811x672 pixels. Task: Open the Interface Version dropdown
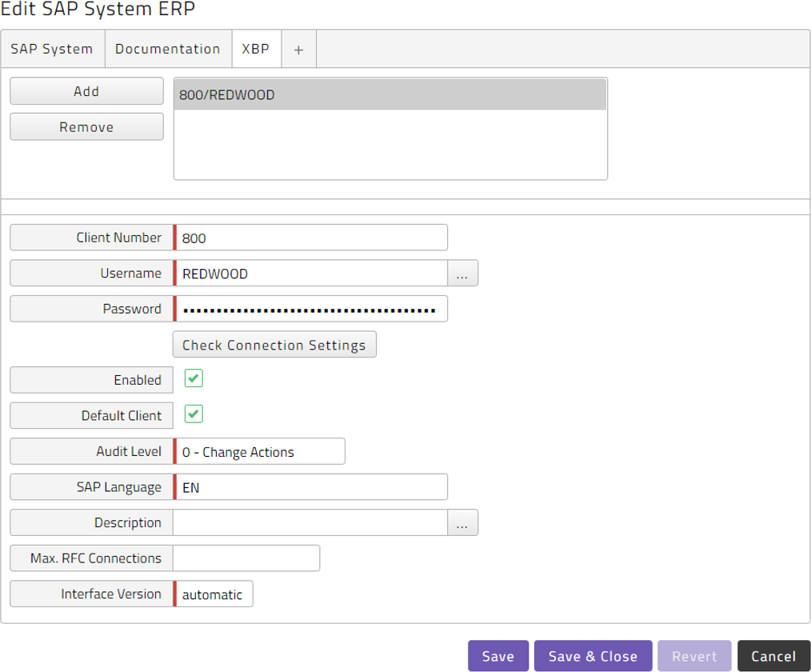[214, 594]
